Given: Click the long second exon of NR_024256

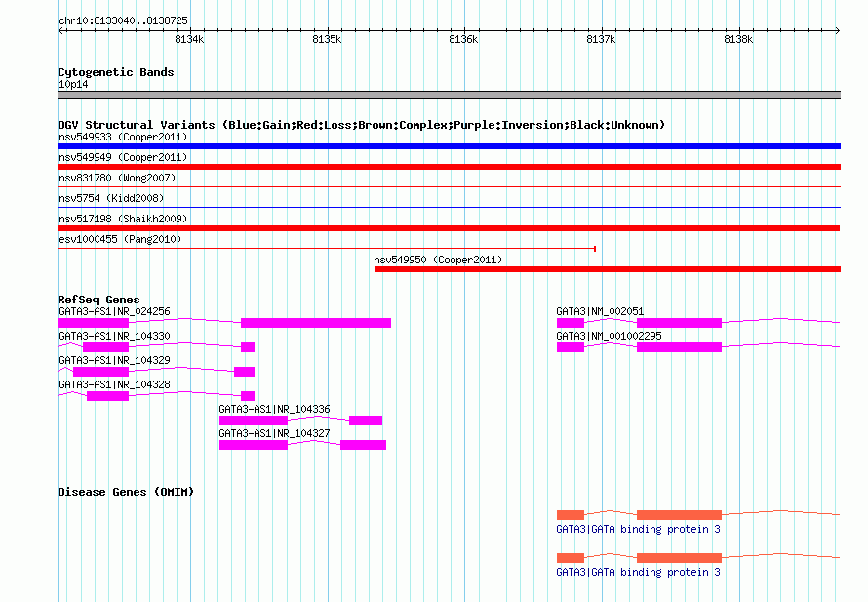Looking at the screenshot, I should pyautogui.click(x=316, y=323).
